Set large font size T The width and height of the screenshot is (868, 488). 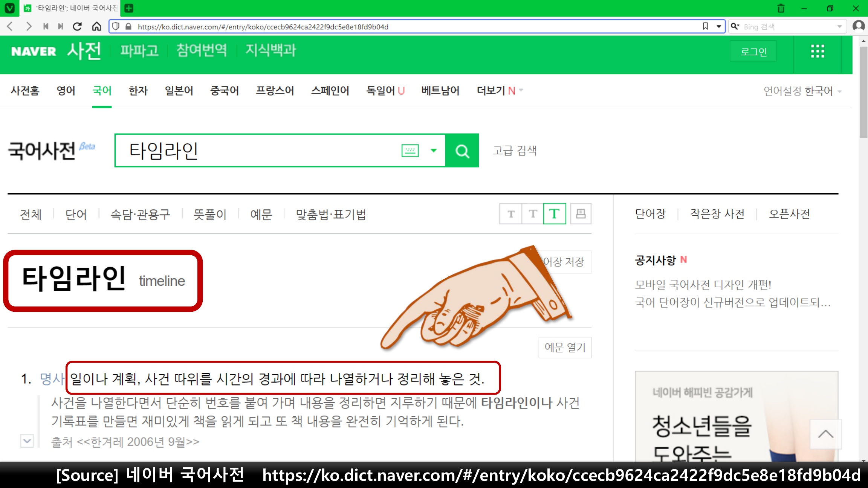[x=555, y=214]
